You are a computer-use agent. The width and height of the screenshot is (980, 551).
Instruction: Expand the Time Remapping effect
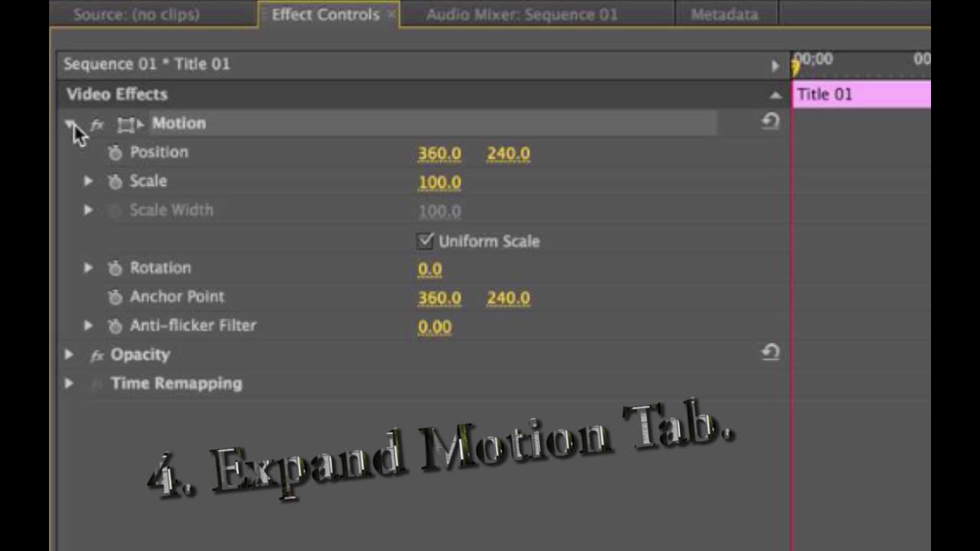pos(69,383)
